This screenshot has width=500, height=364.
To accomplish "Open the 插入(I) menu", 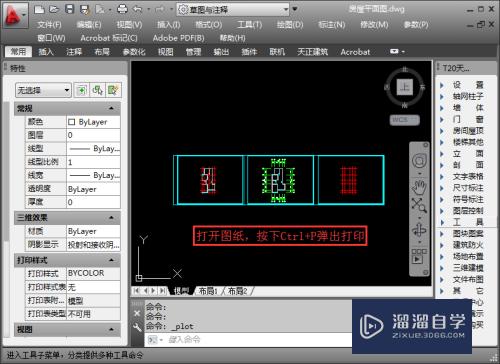I will 169,25.
